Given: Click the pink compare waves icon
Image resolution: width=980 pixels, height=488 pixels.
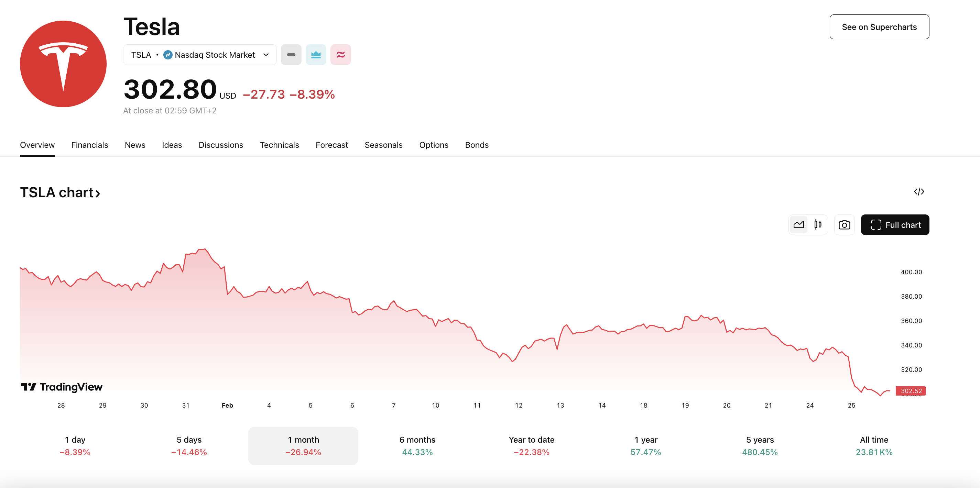Looking at the screenshot, I should click(340, 54).
